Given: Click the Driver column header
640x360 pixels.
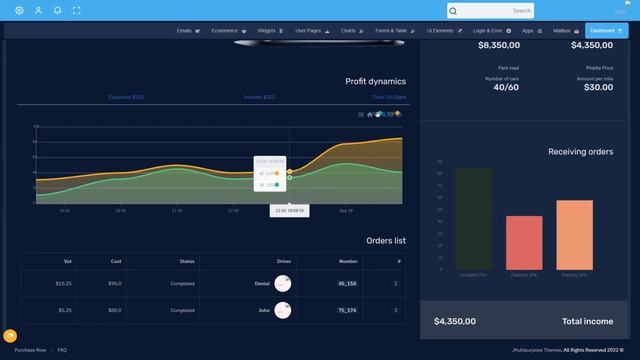Looking at the screenshot, I should coord(284,261).
